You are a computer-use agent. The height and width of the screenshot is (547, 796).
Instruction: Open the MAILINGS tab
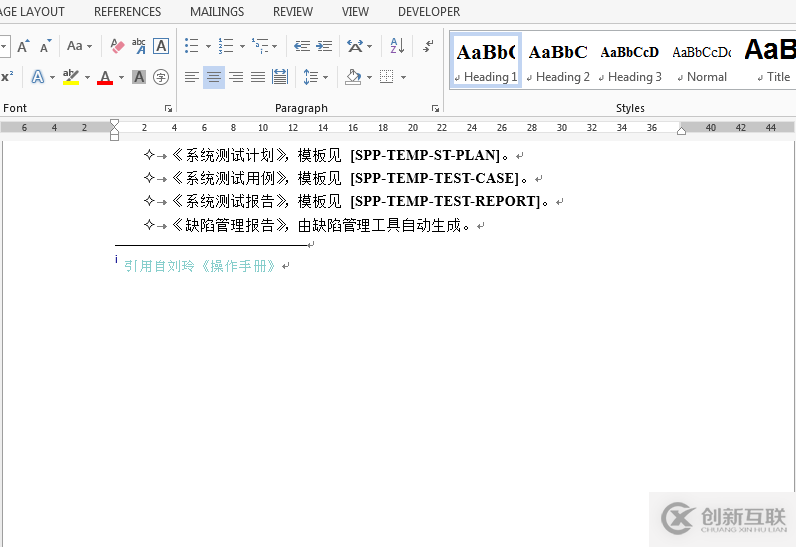pos(217,12)
